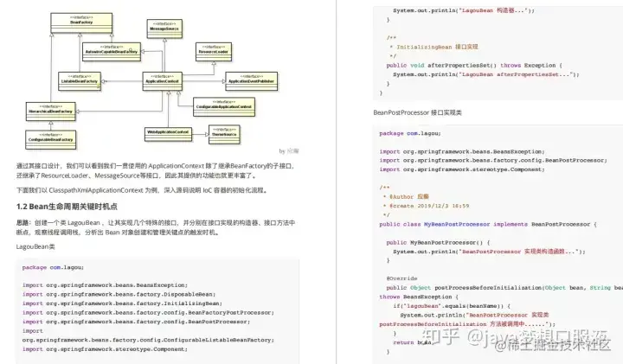Image resolution: width=623 pixels, height=364 pixels.
Task: Click the HierarchicalBeanFactory diagram box
Action: [x=50, y=112]
